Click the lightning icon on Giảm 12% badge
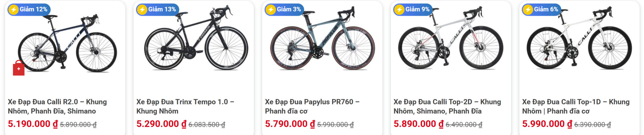Viewport: 644px width, 135px height. click(x=14, y=10)
